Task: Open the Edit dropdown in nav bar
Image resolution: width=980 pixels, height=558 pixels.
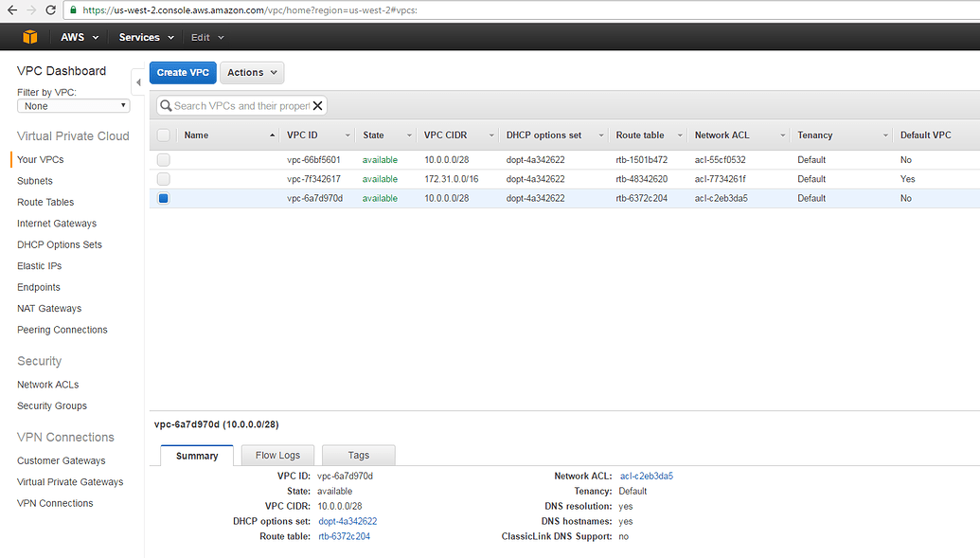Action: pos(206,37)
